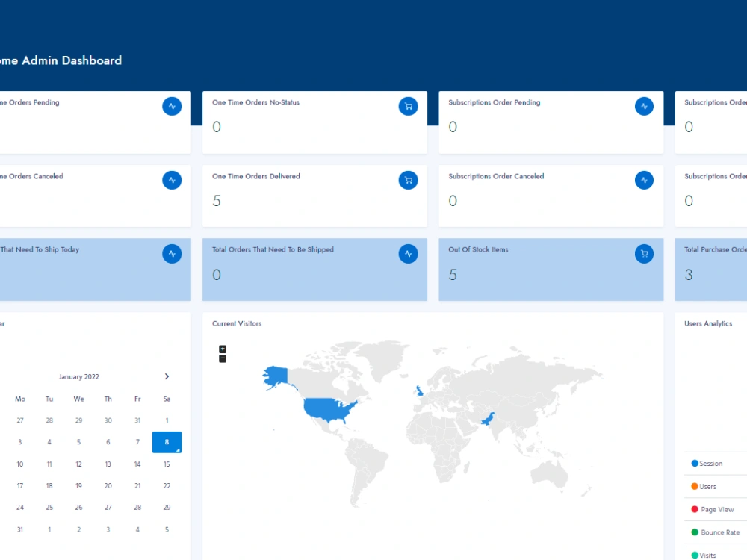Viewport: 747px width, 560px height.
Task: Click the 'Users Analytics' heading
Action: 708,323
